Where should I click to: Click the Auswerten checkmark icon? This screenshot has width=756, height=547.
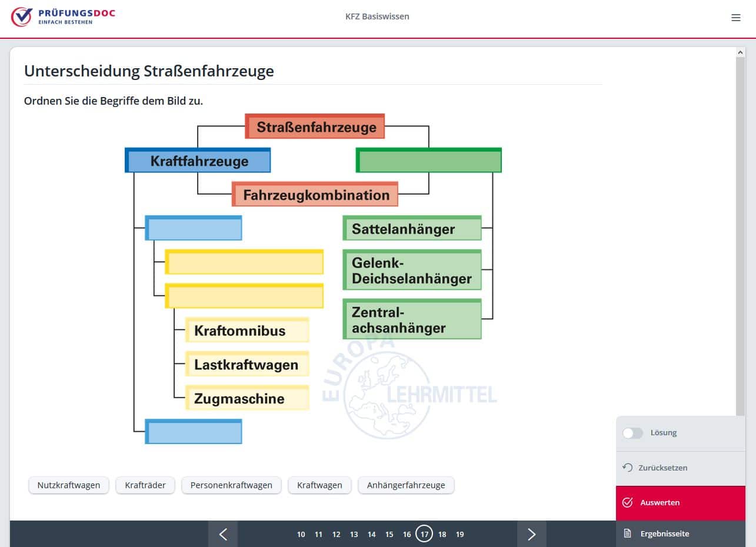click(628, 502)
